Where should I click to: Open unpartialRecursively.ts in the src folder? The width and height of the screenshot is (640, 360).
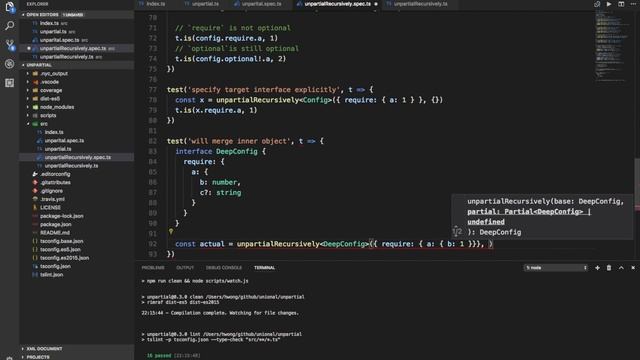tap(77, 166)
